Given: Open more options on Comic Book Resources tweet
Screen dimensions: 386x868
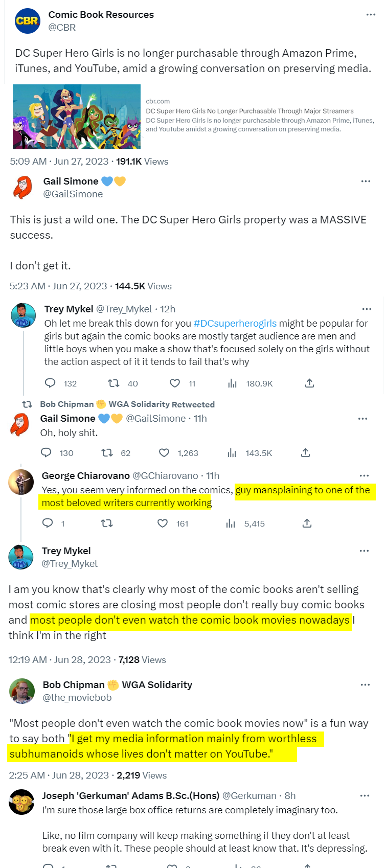Looking at the screenshot, I should click(371, 15).
